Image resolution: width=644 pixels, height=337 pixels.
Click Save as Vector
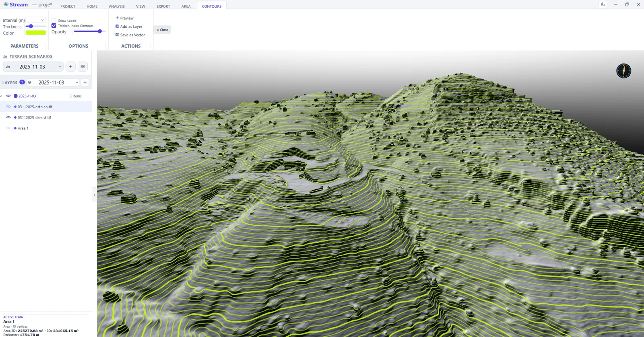[x=130, y=35]
